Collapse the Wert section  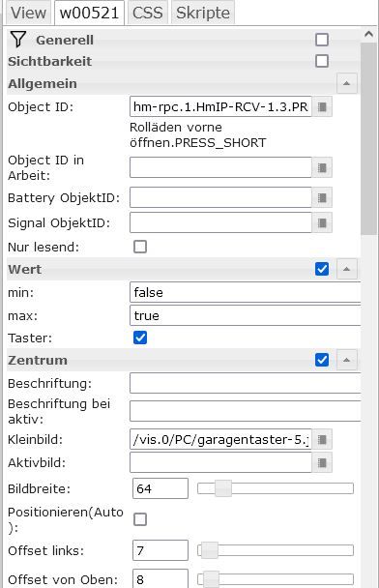pyautogui.click(x=347, y=269)
